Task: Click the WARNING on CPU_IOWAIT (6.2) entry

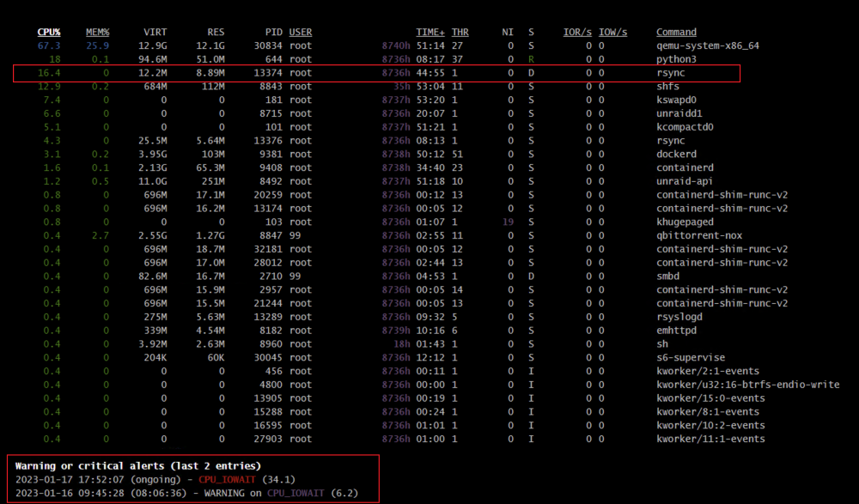Action: click(186, 493)
